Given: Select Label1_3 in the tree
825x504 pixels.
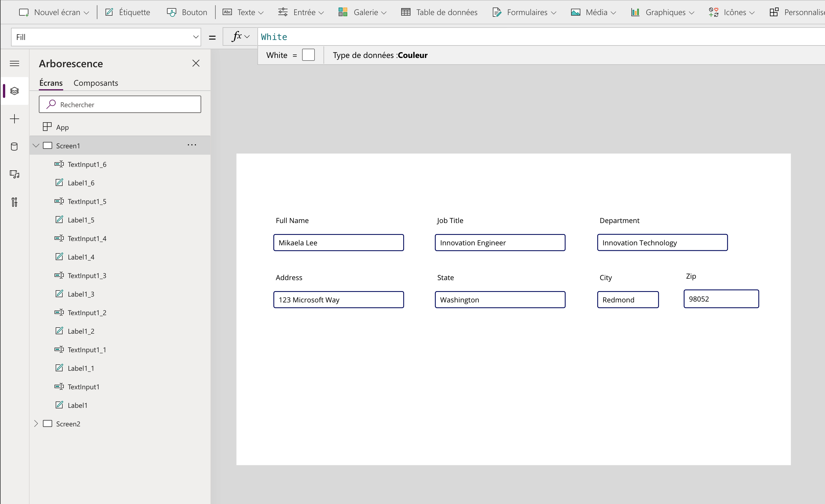Looking at the screenshot, I should pos(120,294).
